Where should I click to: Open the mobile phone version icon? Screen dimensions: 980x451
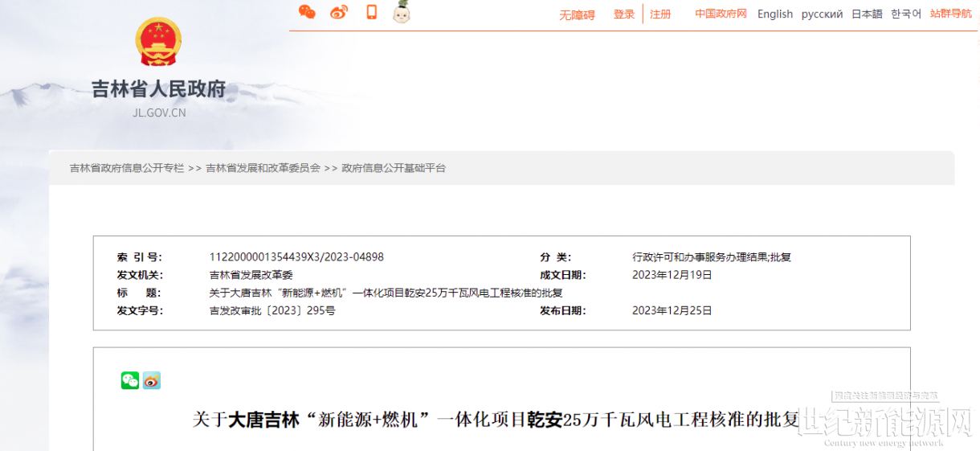(x=371, y=12)
